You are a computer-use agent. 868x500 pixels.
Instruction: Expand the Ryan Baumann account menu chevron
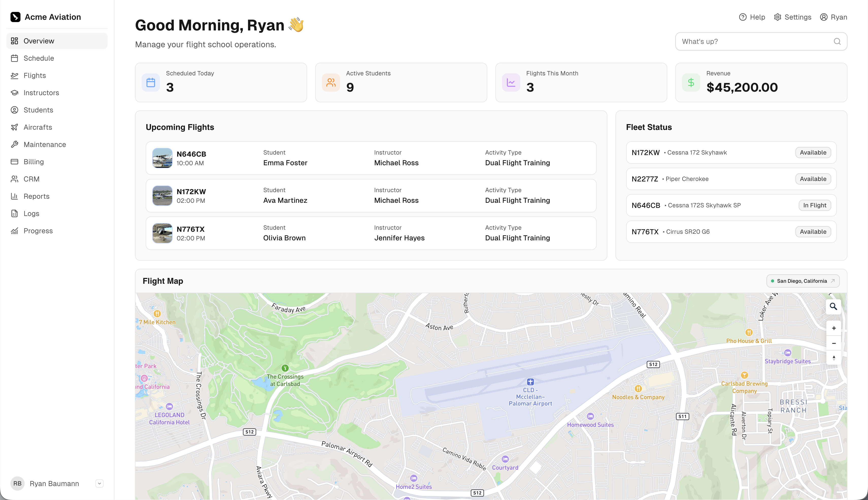tap(99, 484)
